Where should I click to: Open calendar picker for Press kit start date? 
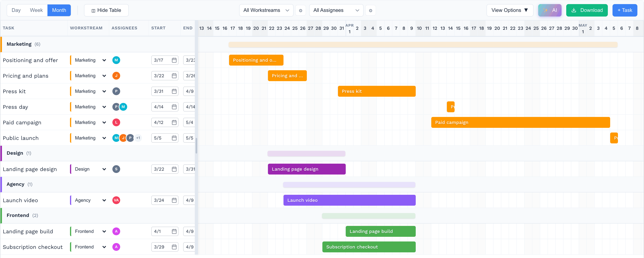click(x=174, y=91)
